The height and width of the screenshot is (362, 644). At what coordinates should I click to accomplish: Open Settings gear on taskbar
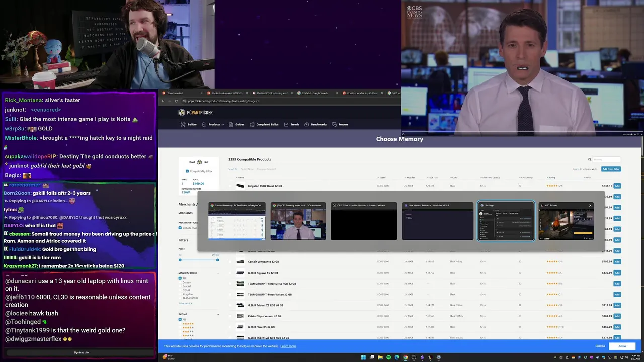[x=439, y=357]
